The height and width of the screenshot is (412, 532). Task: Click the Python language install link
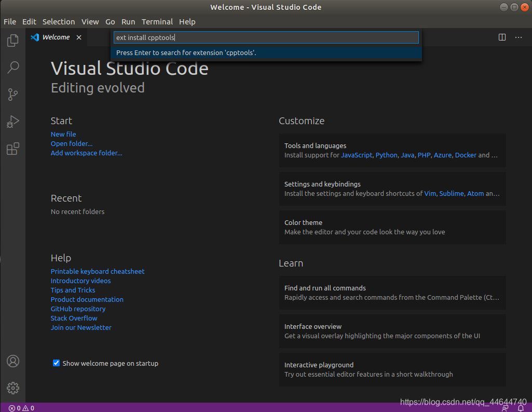click(x=386, y=155)
